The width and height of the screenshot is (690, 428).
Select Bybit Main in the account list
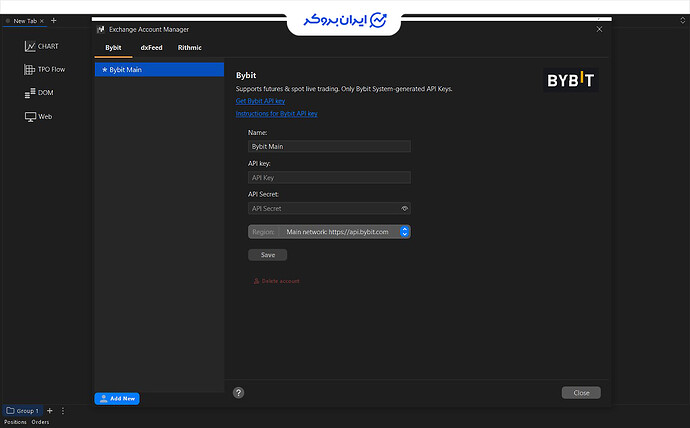pos(159,70)
